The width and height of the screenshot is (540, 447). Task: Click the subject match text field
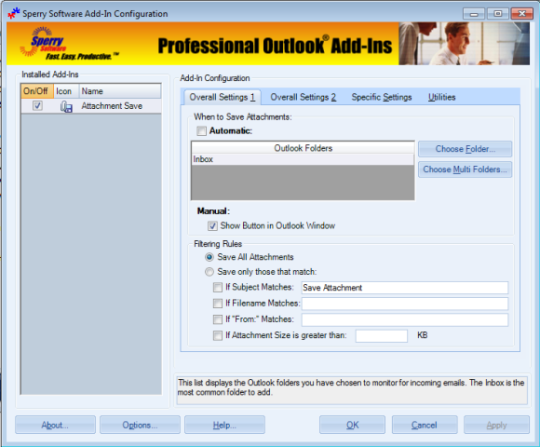coord(405,288)
